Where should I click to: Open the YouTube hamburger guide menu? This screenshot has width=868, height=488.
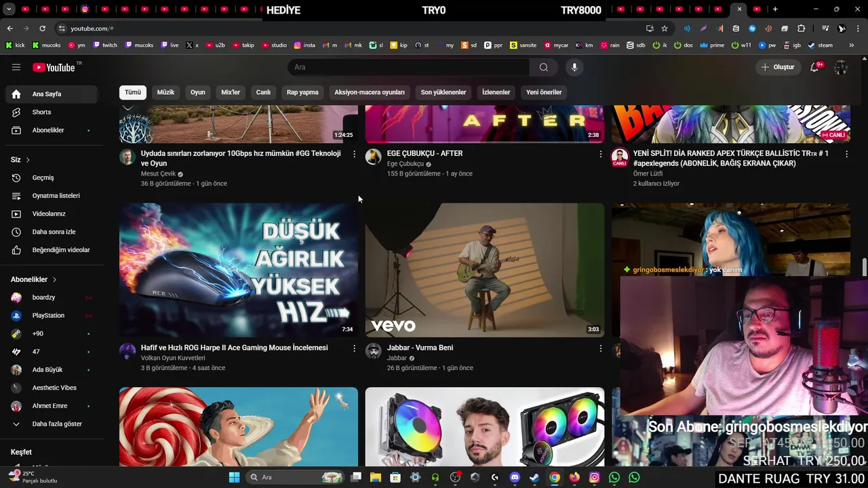[16, 67]
